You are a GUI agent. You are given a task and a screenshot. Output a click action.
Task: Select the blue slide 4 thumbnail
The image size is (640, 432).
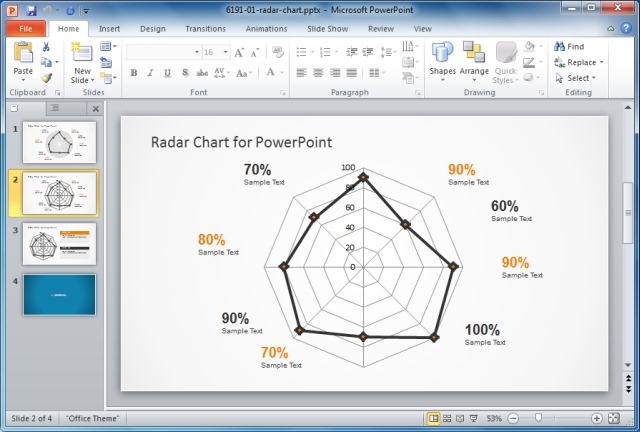click(60, 294)
